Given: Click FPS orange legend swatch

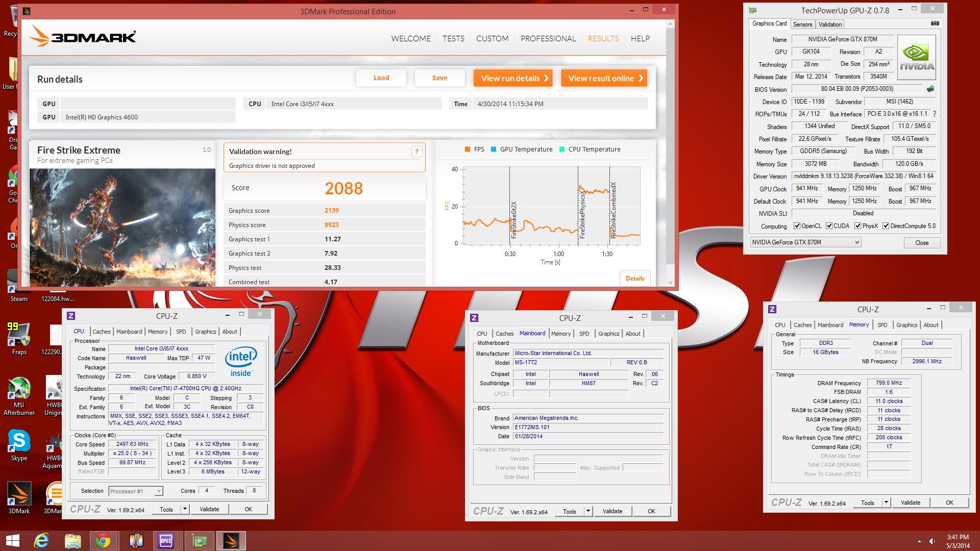Looking at the screenshot, I should coord(467,149).
